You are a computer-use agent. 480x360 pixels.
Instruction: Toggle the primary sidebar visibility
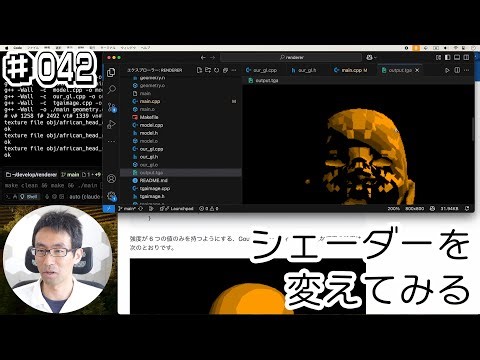(448, 58)
